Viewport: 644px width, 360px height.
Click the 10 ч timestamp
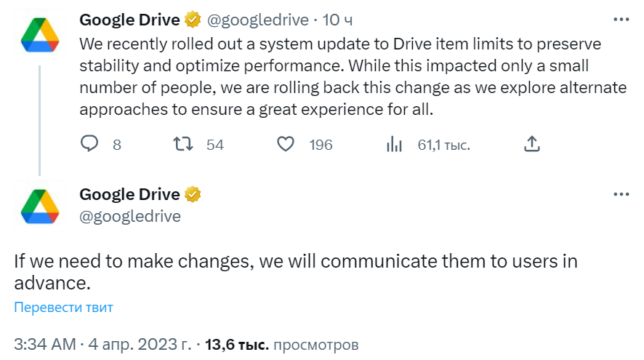click(x=337, y=20)
